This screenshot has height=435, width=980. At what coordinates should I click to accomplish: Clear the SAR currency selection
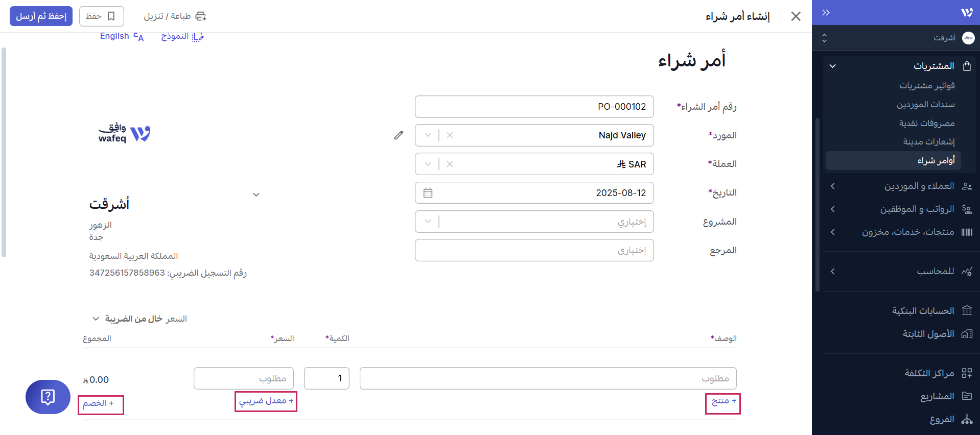[x=450, y=164]
